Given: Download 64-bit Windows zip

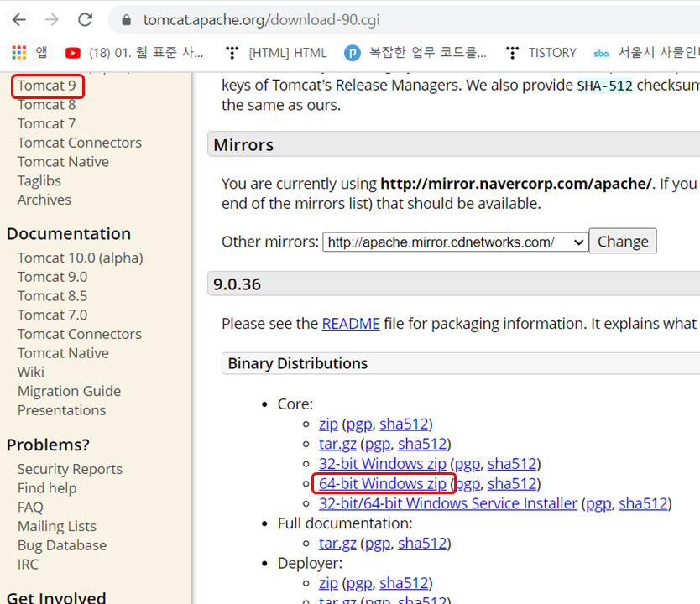Looking at the screenshot, I should pos(382,484).
